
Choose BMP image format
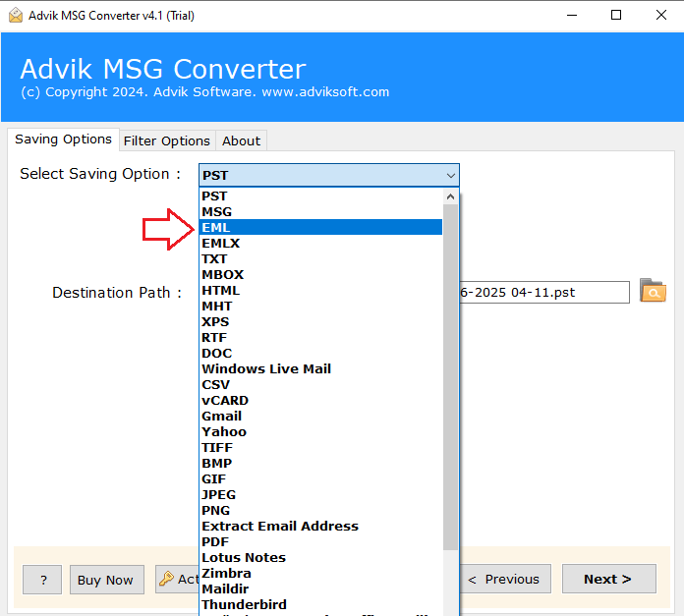(x=320, y=463)
